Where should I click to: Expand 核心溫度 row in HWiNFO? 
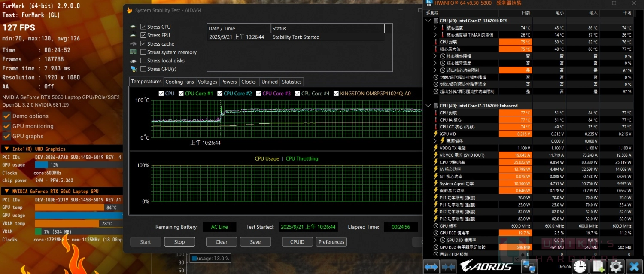435,28
